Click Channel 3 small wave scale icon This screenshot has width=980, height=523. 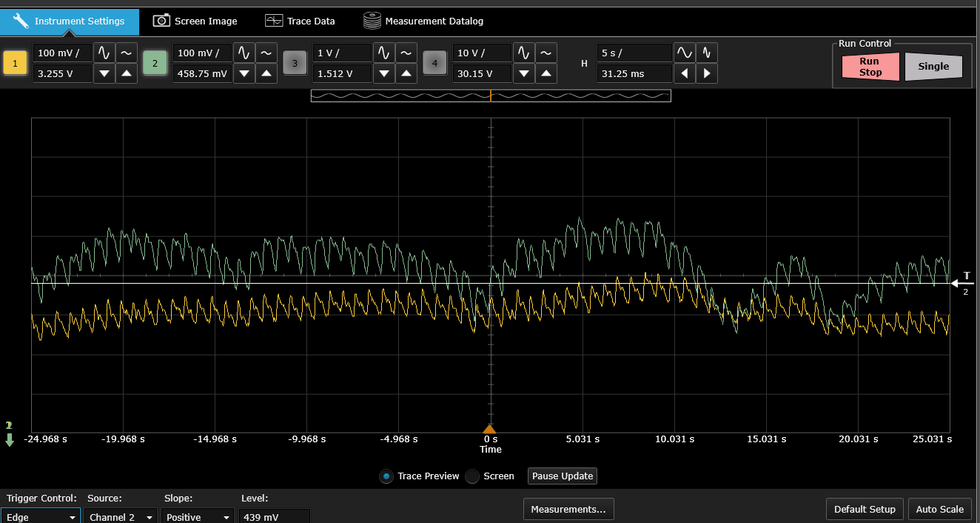[406, 53]
